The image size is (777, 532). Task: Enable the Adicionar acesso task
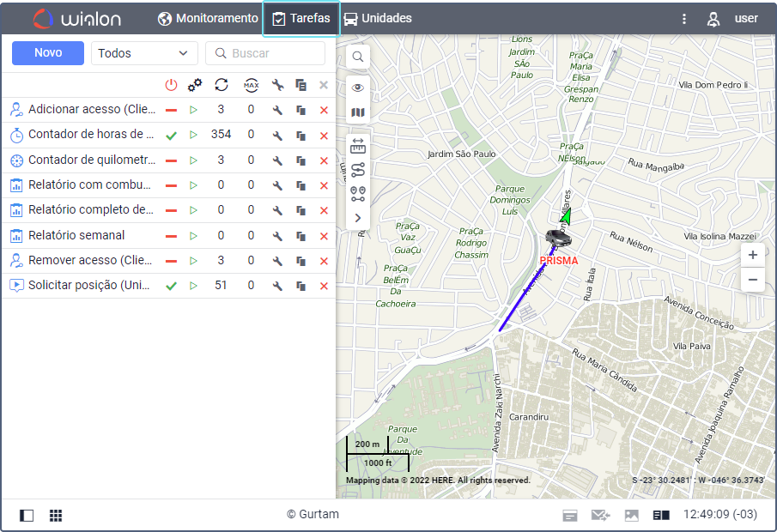[x=171, y=110]
